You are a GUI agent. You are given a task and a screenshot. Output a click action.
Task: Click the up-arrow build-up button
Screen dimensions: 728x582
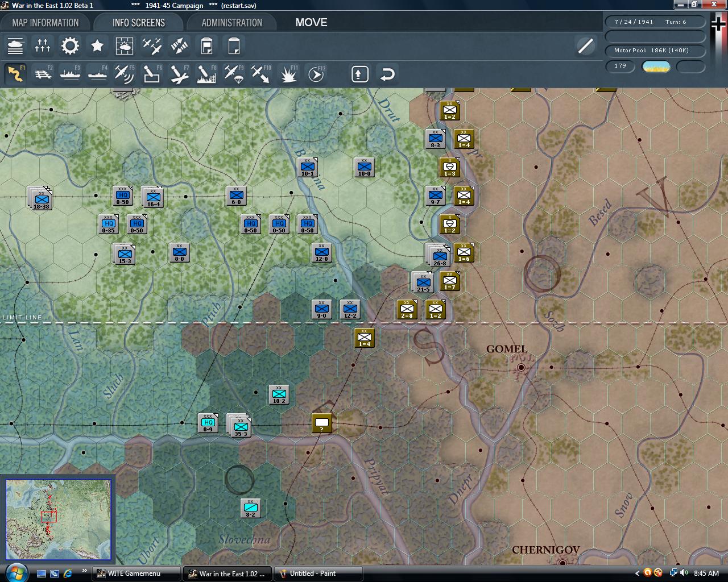pos(360,74)
